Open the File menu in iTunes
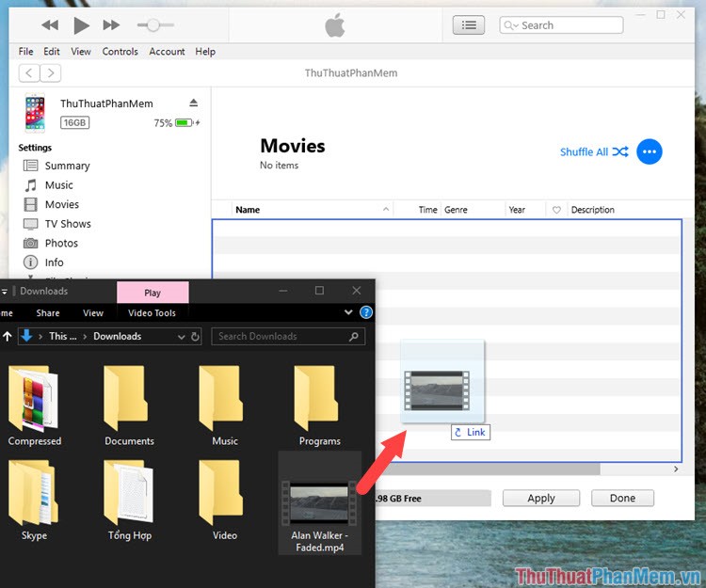 [25, 52]
